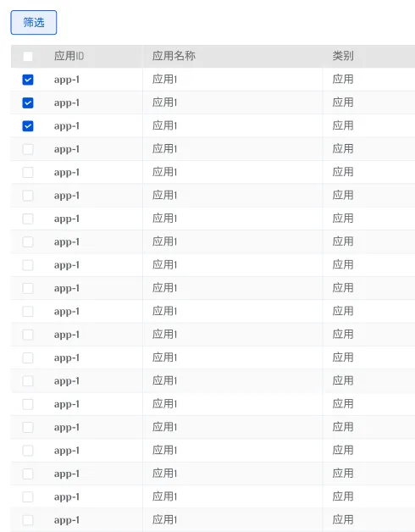415x532 pixels.
Task: Click 应用1 name in the first row
Action: click(164, 80)
